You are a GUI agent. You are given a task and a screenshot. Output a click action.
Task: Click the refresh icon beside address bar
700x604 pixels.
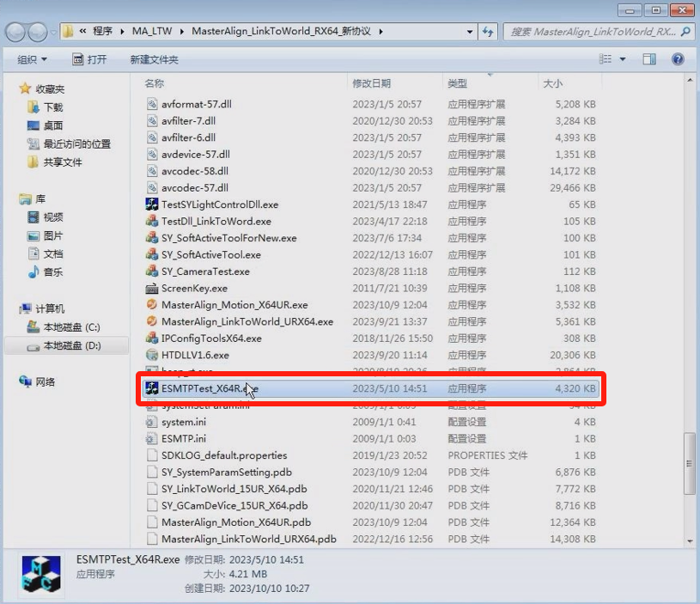[488, 32]
